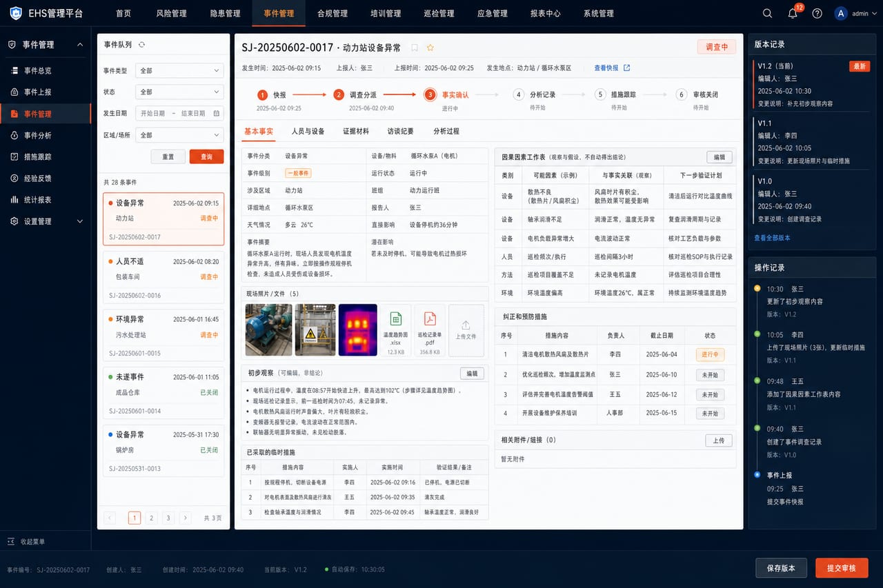The width and height of the screenshot is (883, 588).
Task: Go to next page arrow in pagination
Action: coord(185,518)
